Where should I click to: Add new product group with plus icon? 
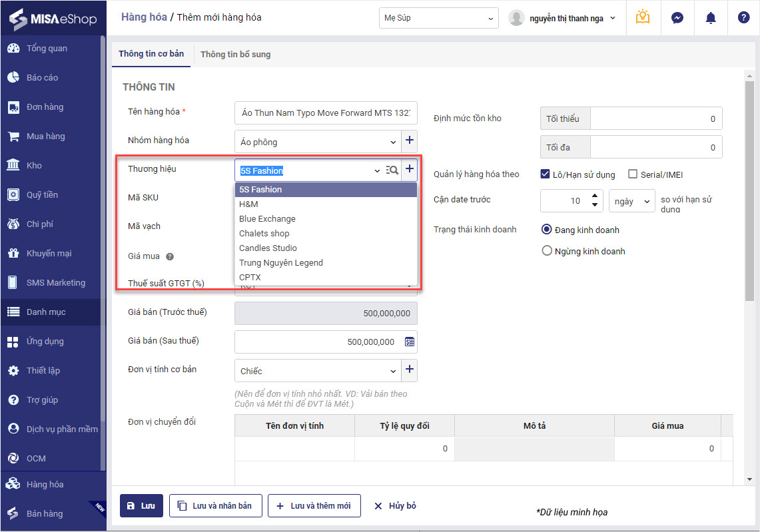pyautogui.click(x=410, y=140)
